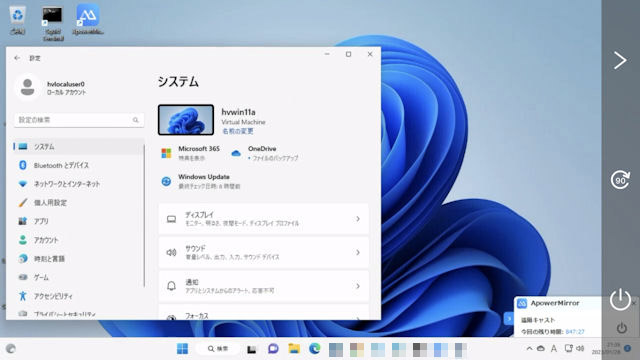Show hidden system tray icons
The width and height of the screenshot is (640, 360).
529,349
